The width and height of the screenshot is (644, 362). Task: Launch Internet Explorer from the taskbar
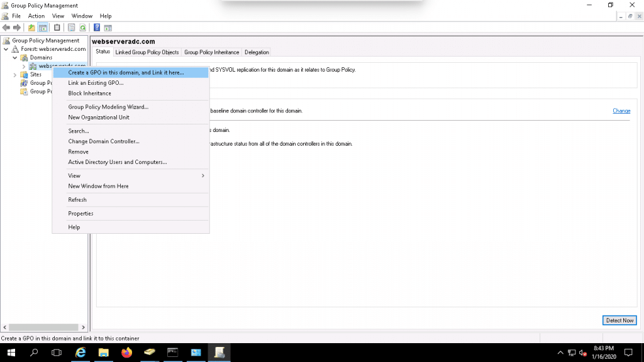[x=80, y=353]
